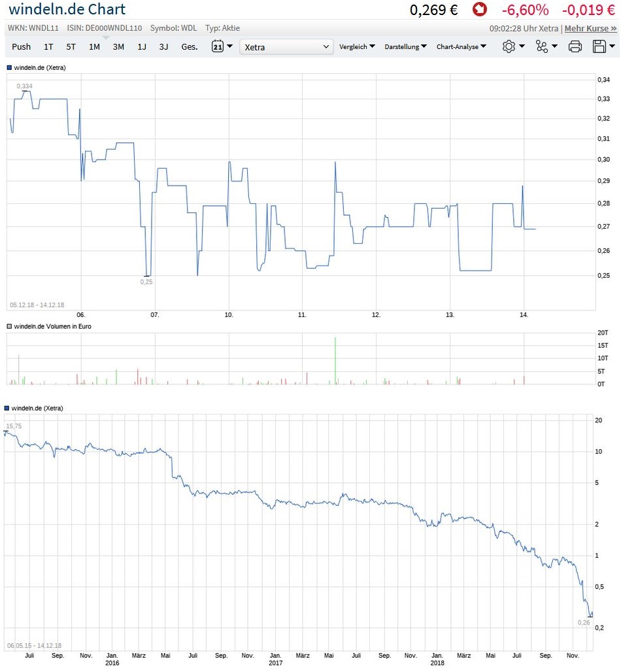Open the chart settings gear menu
The height and width of the screenshot is (672, 621).
513,46
